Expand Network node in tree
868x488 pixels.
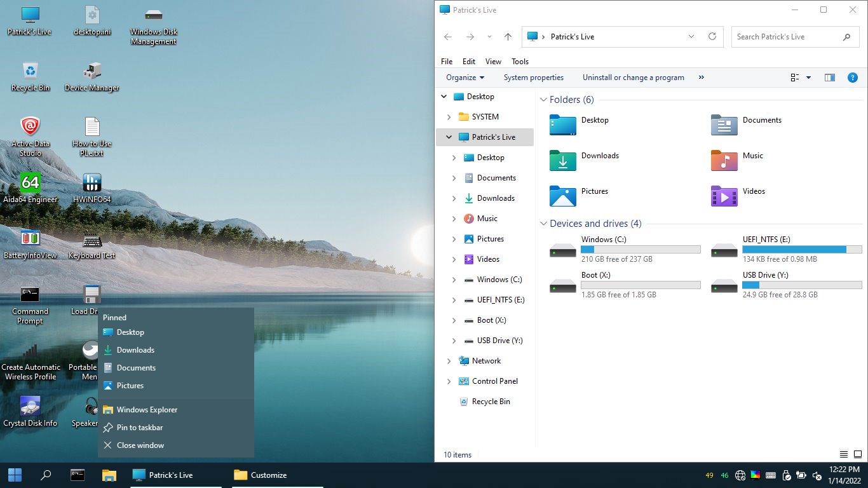[x=449, y=361]
